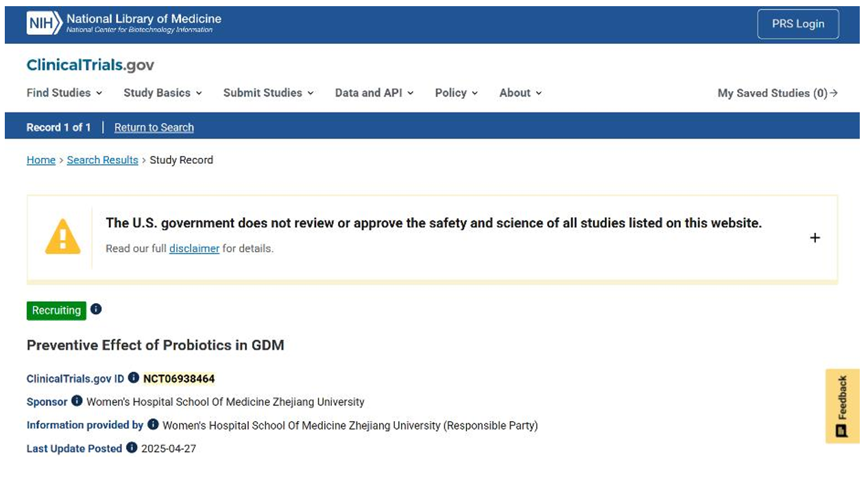Click the info icon next to Sponsor

[x=77, y=401]
